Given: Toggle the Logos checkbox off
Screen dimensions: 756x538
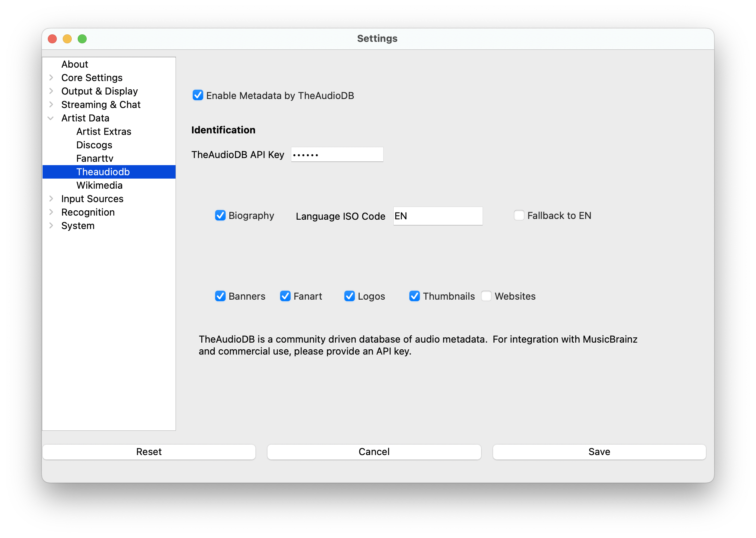Looking at the screenshot, I should tap(350, 296).
